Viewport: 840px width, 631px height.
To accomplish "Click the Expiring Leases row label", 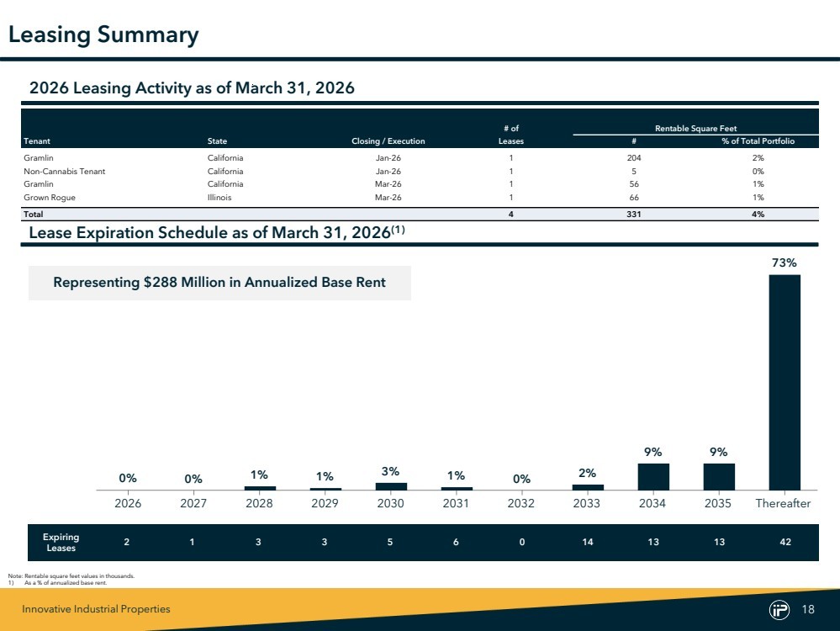I will (61, 543).
